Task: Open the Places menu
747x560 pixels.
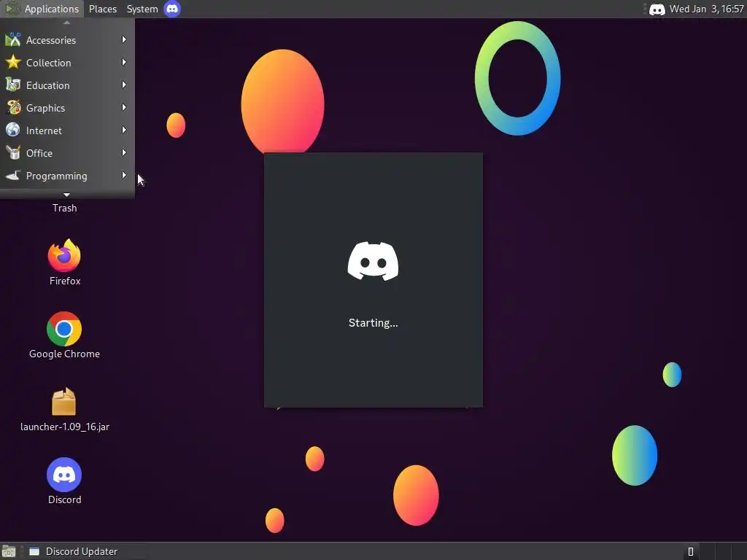Action: [102, 9]
